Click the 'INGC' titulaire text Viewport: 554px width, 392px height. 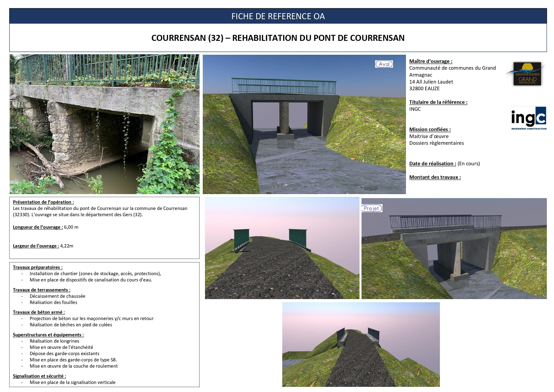pos(415,109)
